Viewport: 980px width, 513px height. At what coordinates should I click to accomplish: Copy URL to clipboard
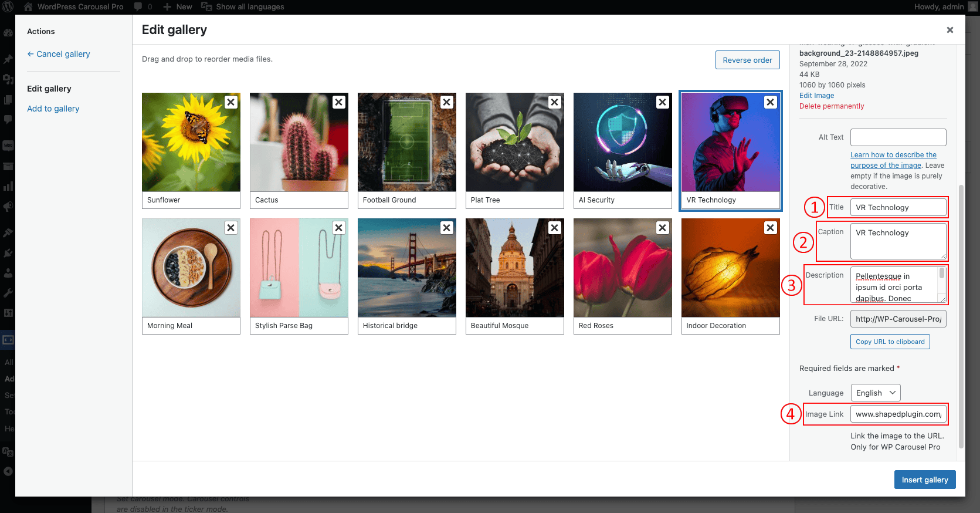coord(890,342)
